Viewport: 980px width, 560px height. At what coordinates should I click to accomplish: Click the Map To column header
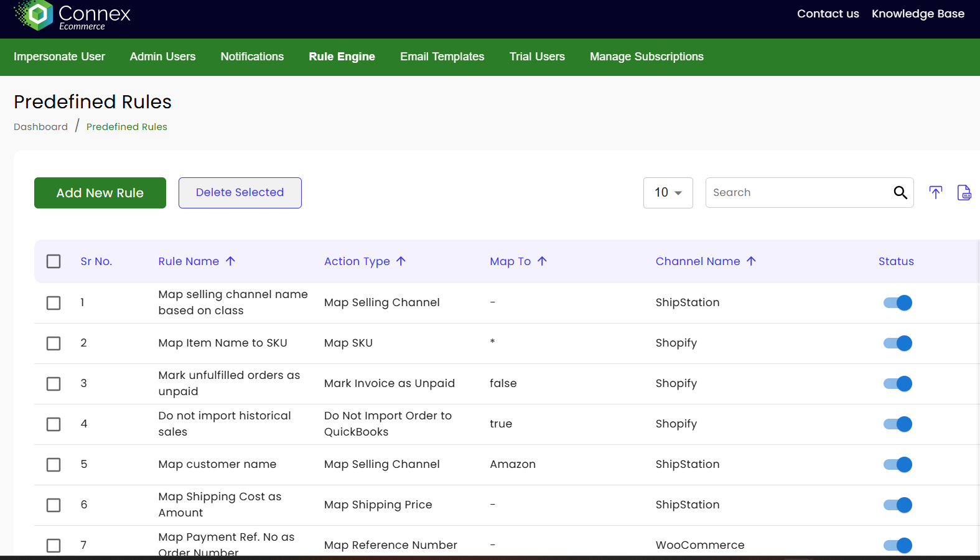tap(510, 261)
